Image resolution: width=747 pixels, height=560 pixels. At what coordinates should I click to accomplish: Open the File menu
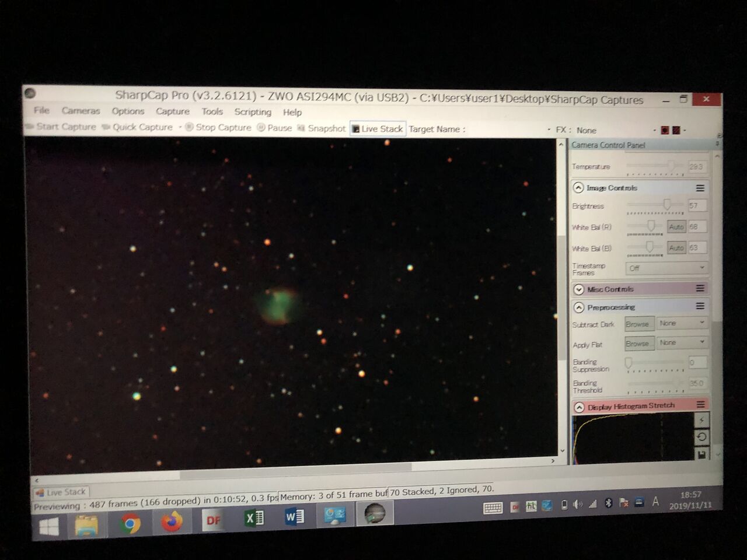pyautogui.click(x=41, y=110)
